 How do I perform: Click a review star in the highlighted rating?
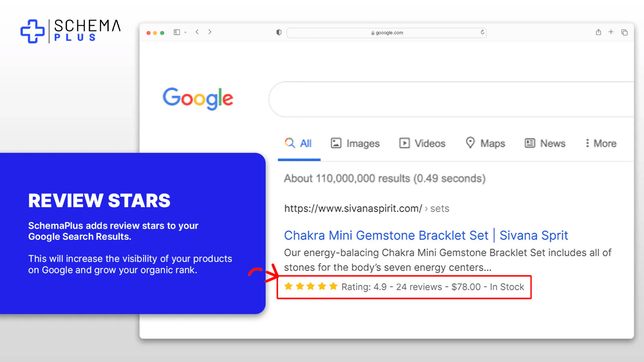click(x=299, y=286)
